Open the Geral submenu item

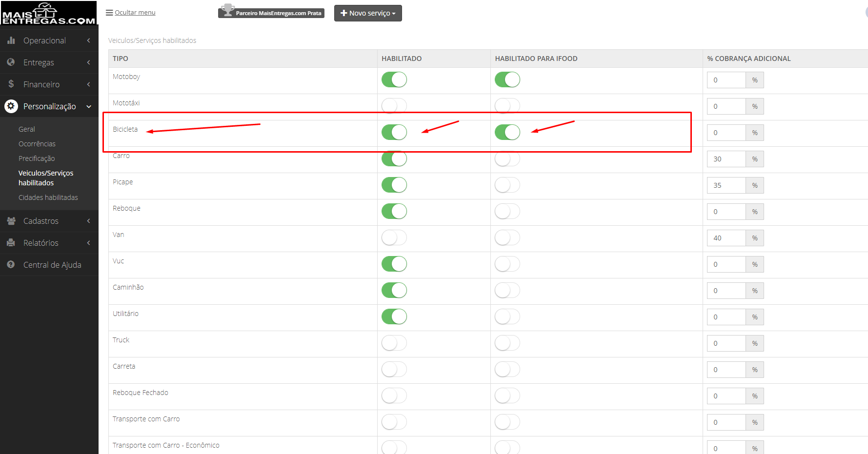click(27, 129)
